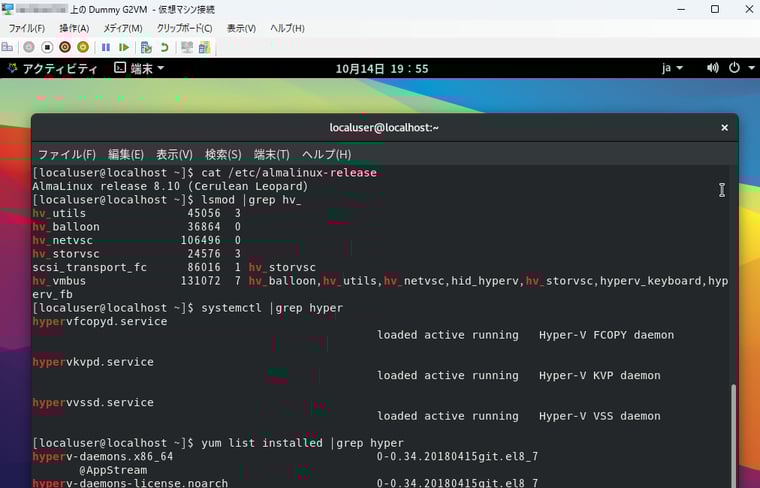
Task: Click the terminal vertical scrollbar thumb
Action: pos(733,435)
